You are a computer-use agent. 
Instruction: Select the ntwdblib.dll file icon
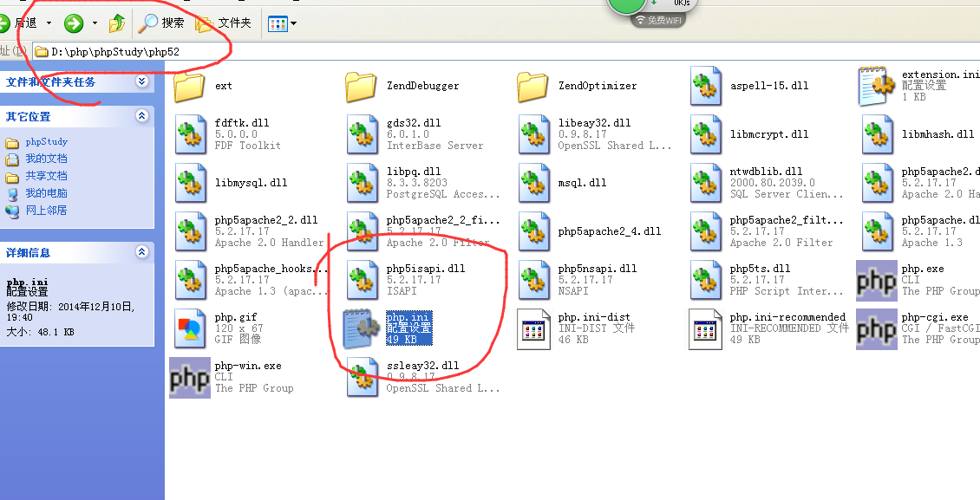tap(706, 183)
